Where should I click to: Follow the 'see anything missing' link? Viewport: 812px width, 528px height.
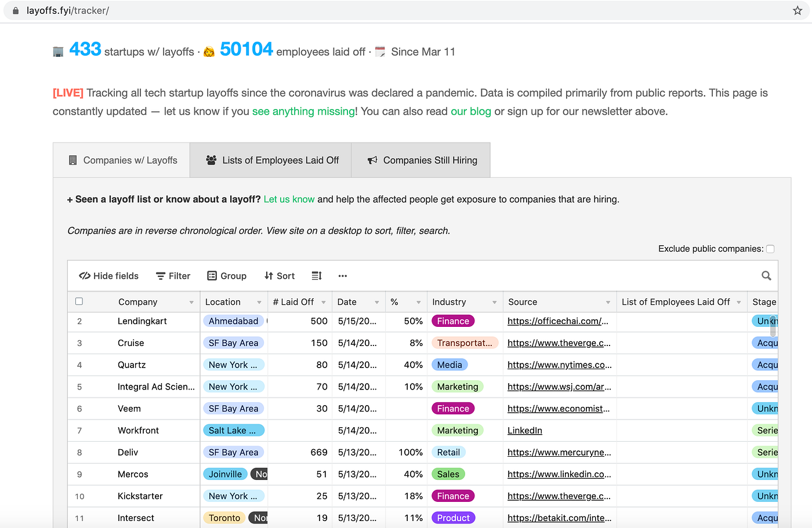click(x=303, y=111)
